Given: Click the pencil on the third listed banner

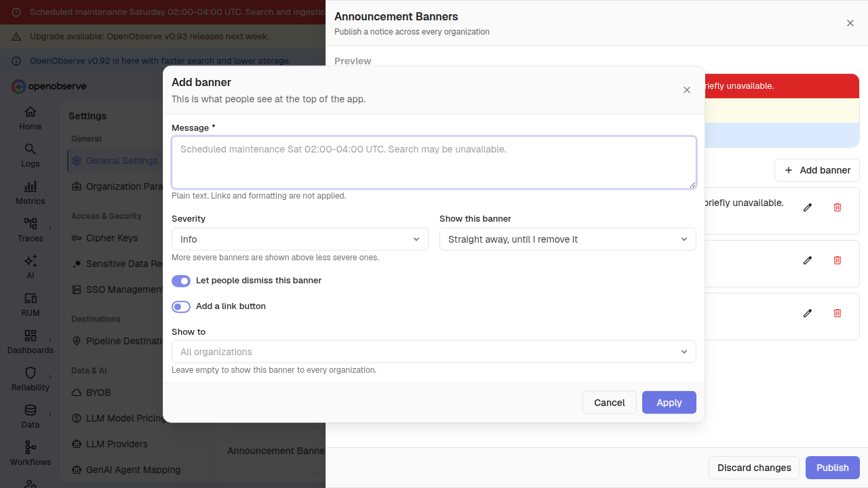Looking at the screenshot, I should point(807,313).
